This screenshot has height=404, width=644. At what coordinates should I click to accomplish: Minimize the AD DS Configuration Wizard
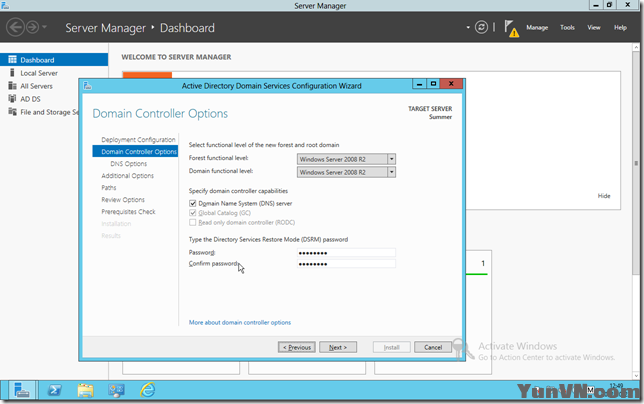[x=419, y=84]
